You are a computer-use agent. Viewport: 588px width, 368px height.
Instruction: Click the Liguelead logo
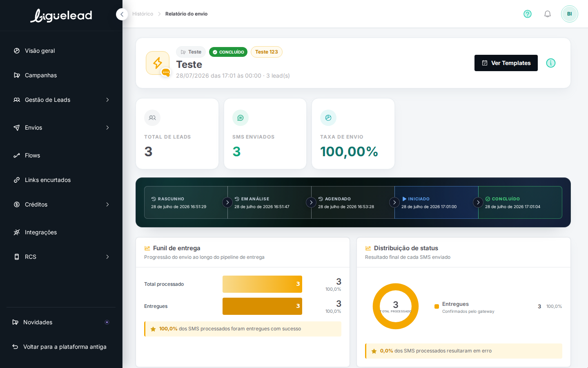click(x=61, y=16)
